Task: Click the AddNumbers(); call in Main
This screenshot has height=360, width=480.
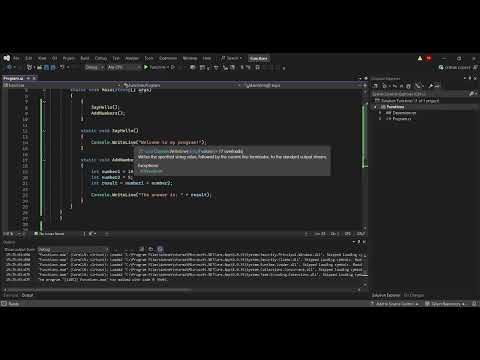Action: 108,113
